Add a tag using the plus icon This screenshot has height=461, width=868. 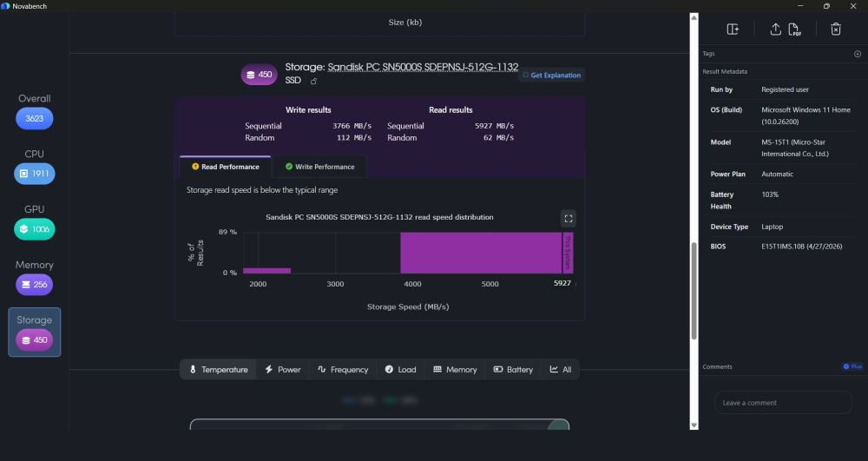(858, 54)
